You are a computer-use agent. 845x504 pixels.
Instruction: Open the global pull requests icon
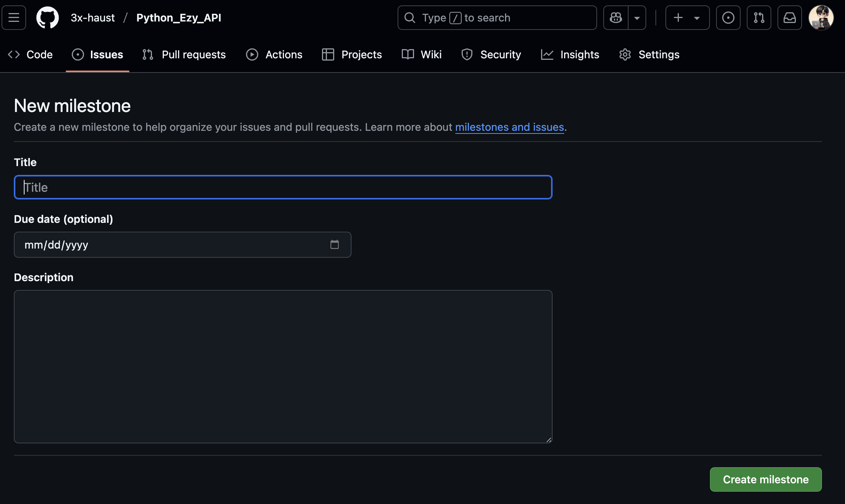[x=759, y=18]
